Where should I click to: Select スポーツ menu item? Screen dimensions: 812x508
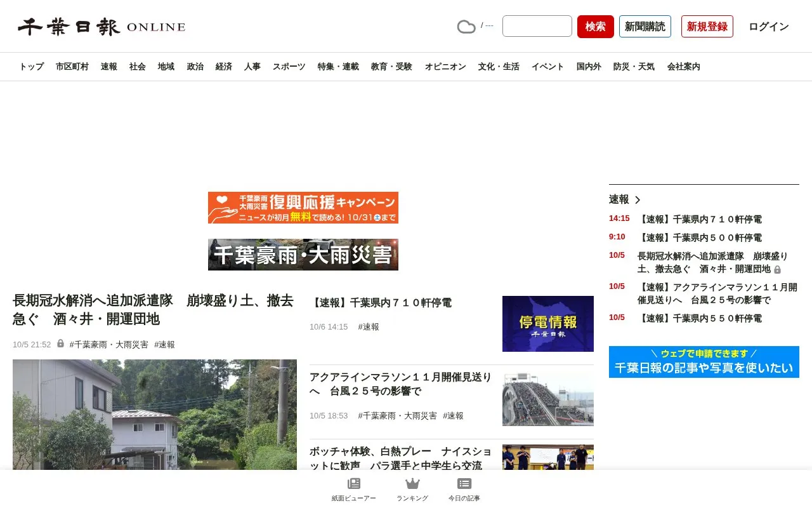click(289, 67)
